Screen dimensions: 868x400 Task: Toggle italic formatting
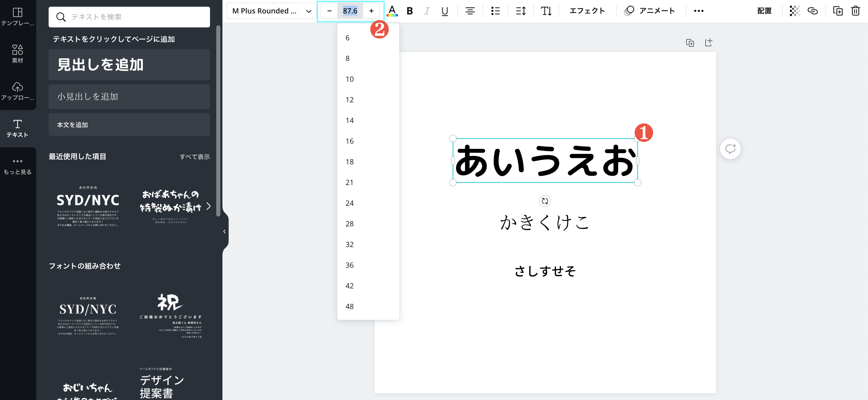[x=427, y=11]
